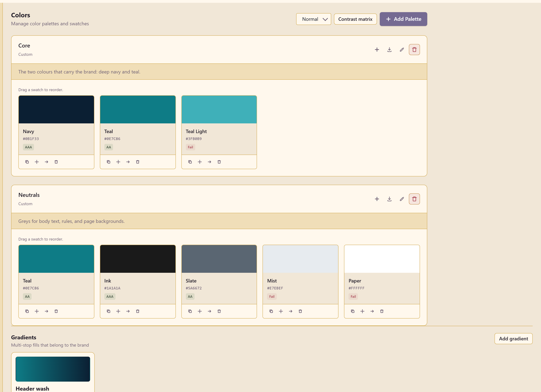Edit the Neutrals palette with pencil icon

pyautogui.click(x=402, y=199)
